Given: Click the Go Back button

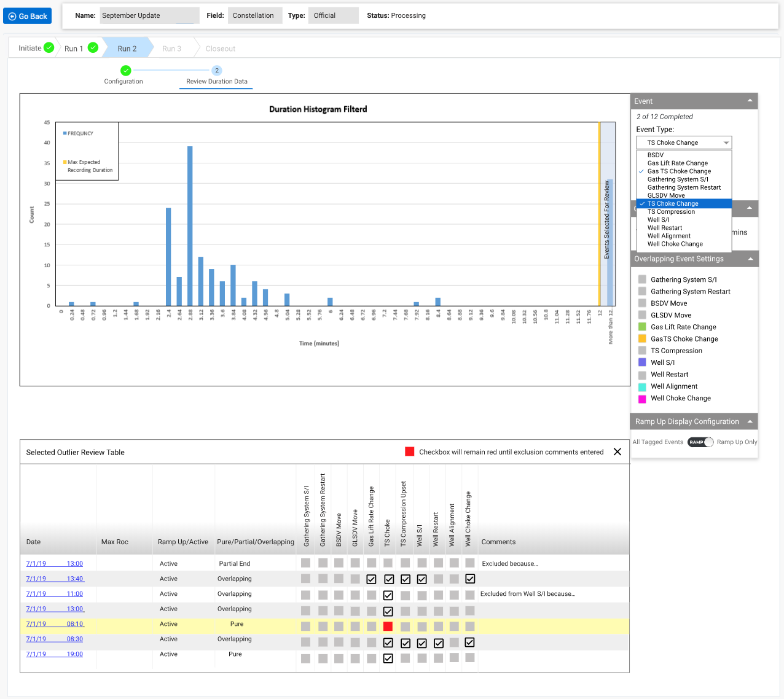Looking at the screenshot, I should point(28,16).
